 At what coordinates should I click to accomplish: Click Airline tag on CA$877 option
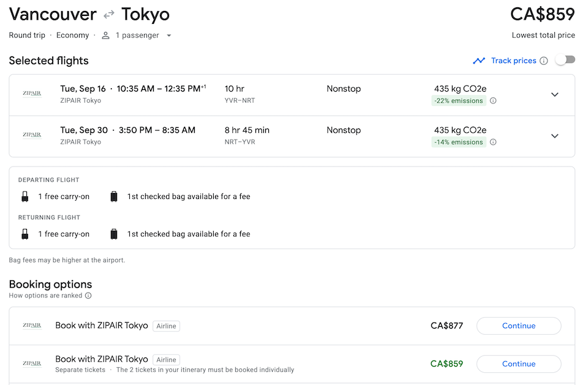click(166, 326)
